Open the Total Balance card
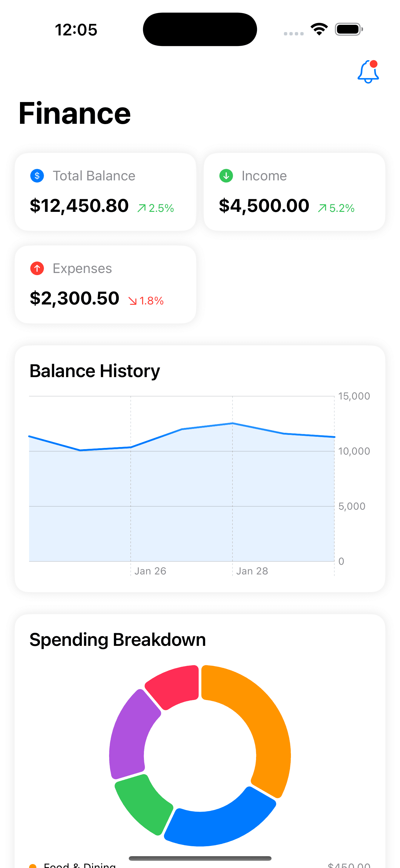 105,192
